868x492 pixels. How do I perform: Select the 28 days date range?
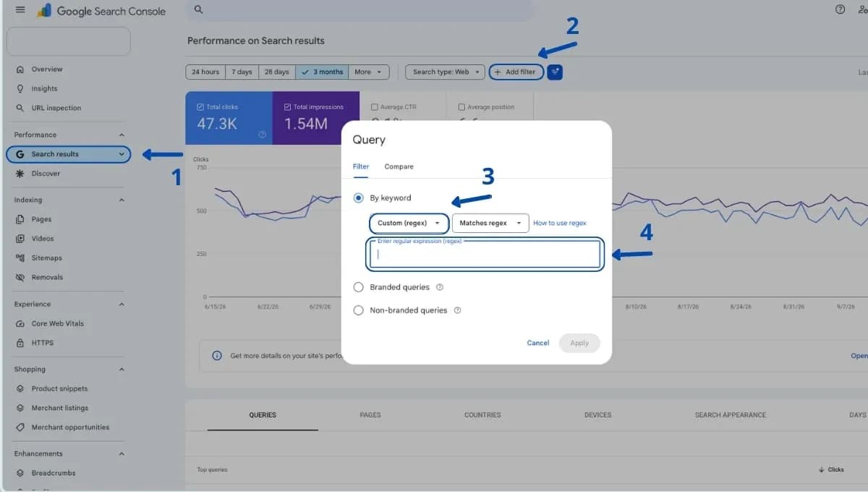tap(276, 72)
